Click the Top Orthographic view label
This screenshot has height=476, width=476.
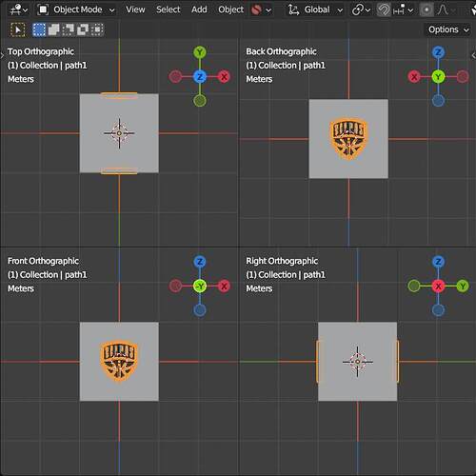41,51
